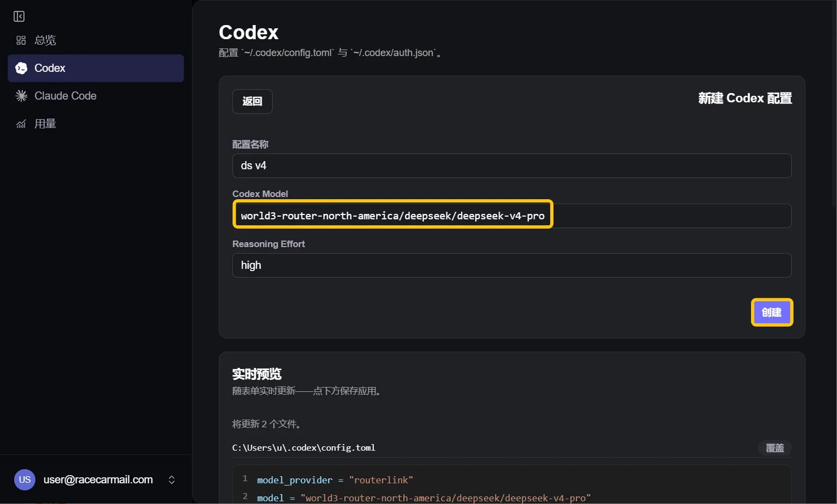Click the Claude Code starburst icon
This screenshot has width=837, height=504.
(21, 96)
